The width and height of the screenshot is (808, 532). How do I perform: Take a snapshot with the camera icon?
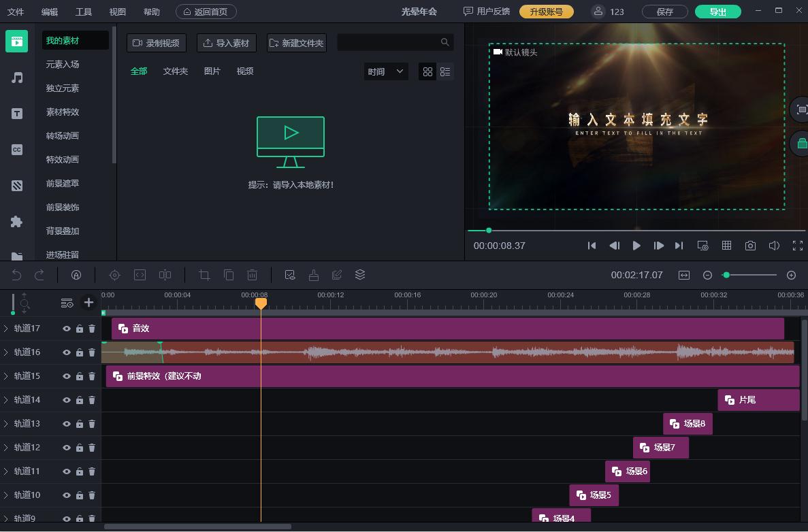tap(750, 246)
